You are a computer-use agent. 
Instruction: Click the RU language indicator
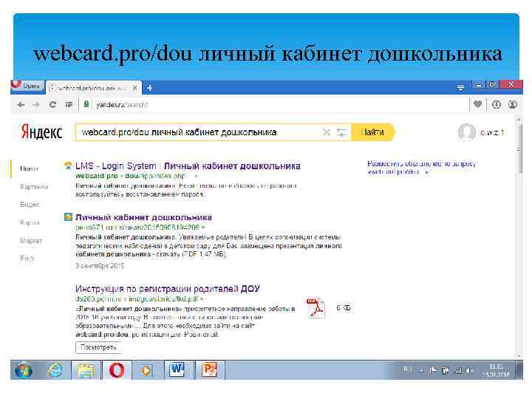(x=407, y=369)
